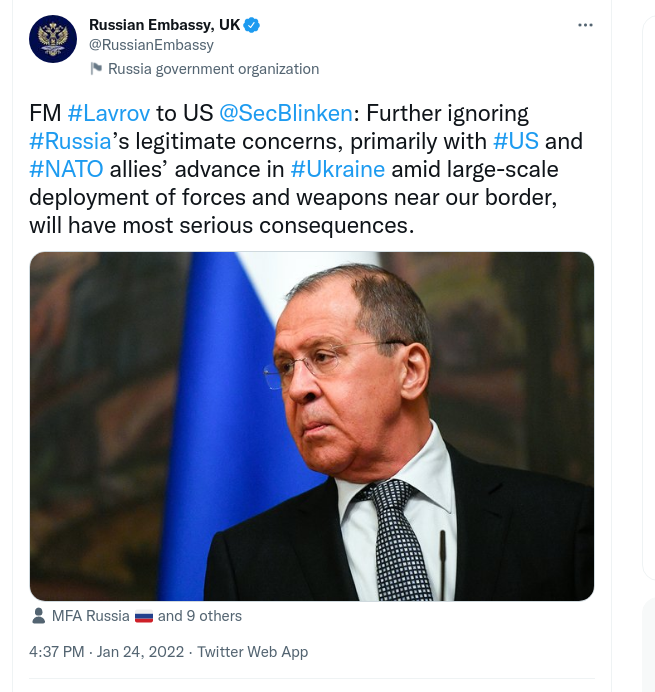Open the Russian Embassy, UK profile name

[x=164, y=25]
